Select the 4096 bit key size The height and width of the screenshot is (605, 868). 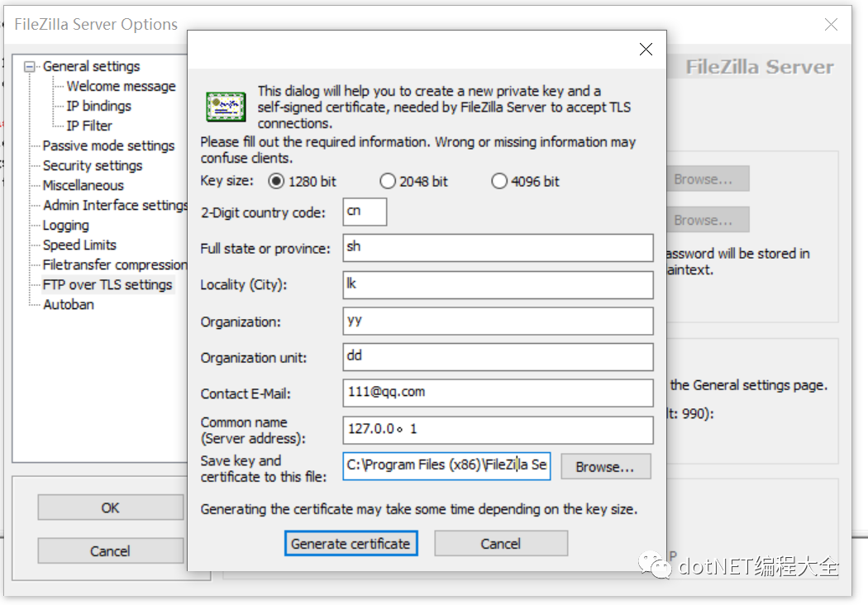click(x=498, y=181)
